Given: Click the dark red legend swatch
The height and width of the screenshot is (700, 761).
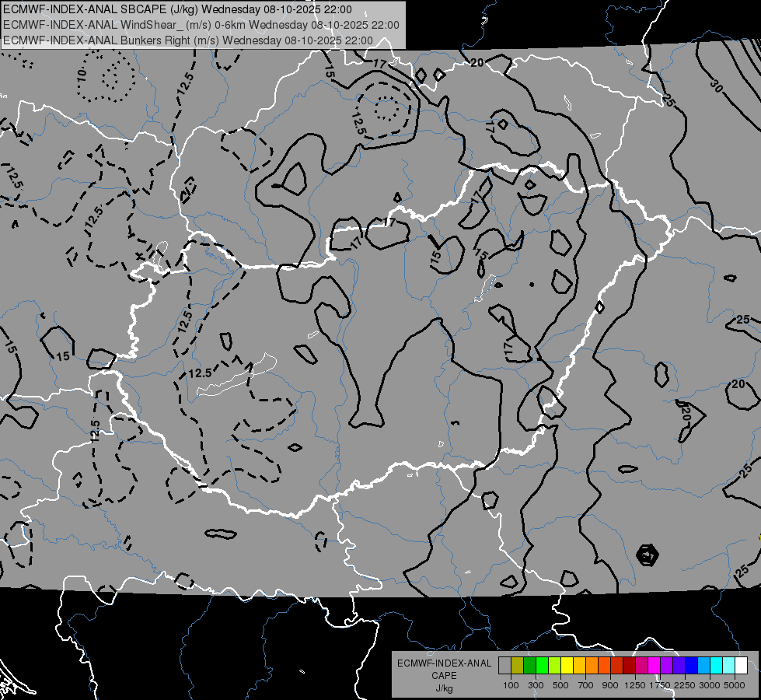Looking at the screenshot, I should (629, 665).
